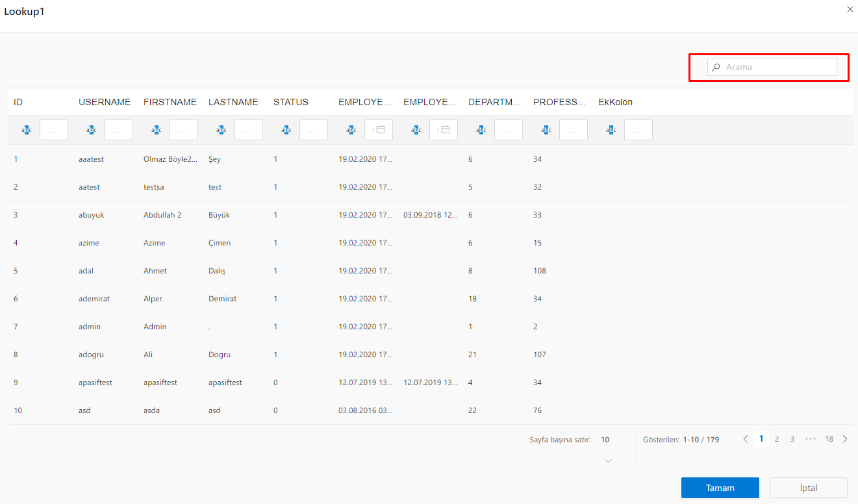
Task: Close the Lookup1 dialog
Action: click(850, 9)
